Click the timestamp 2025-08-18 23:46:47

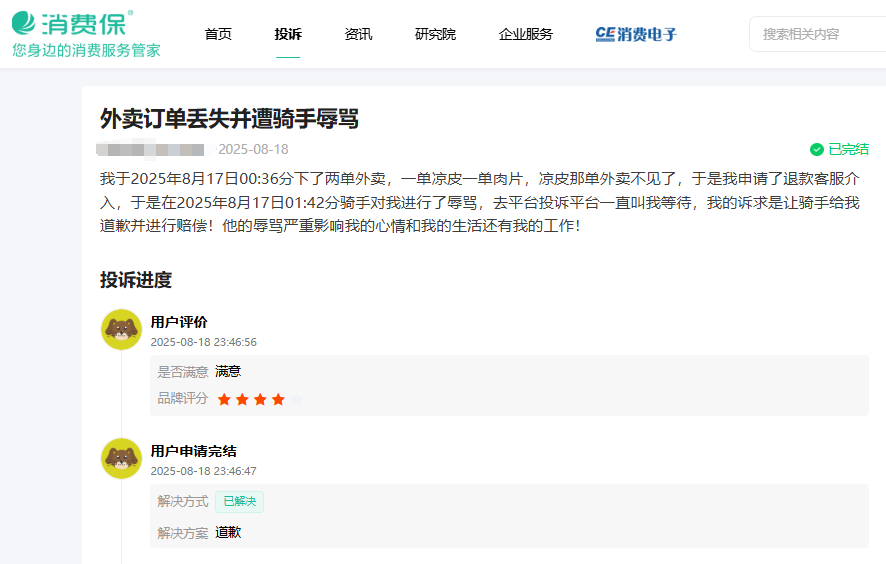203,471
